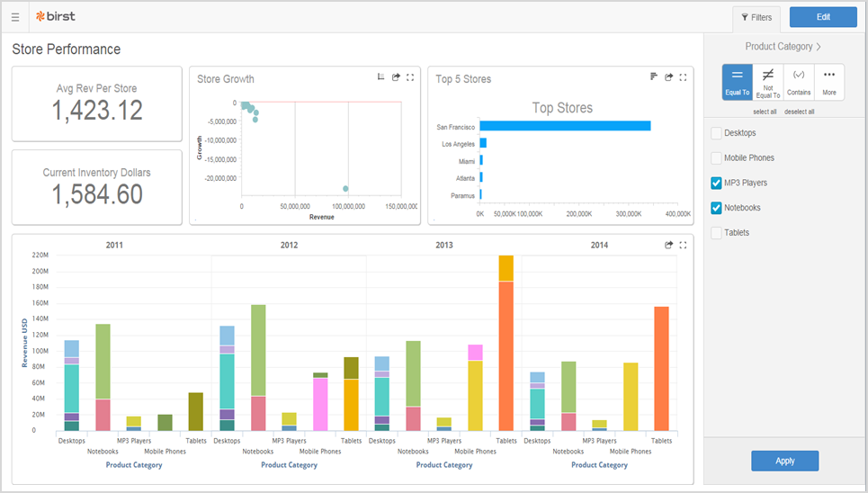
Task: Share the yearly revenue bar chart
Action: 668,245
